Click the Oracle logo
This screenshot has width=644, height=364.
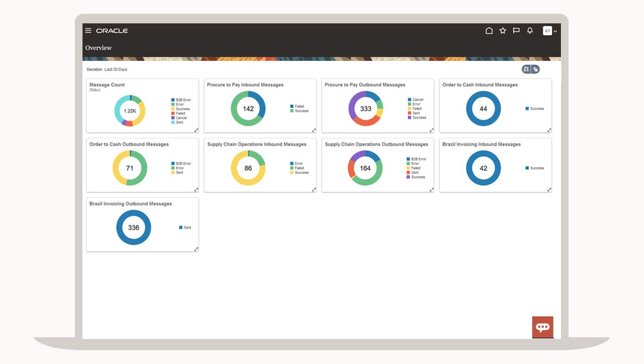(x=112, y=31)
